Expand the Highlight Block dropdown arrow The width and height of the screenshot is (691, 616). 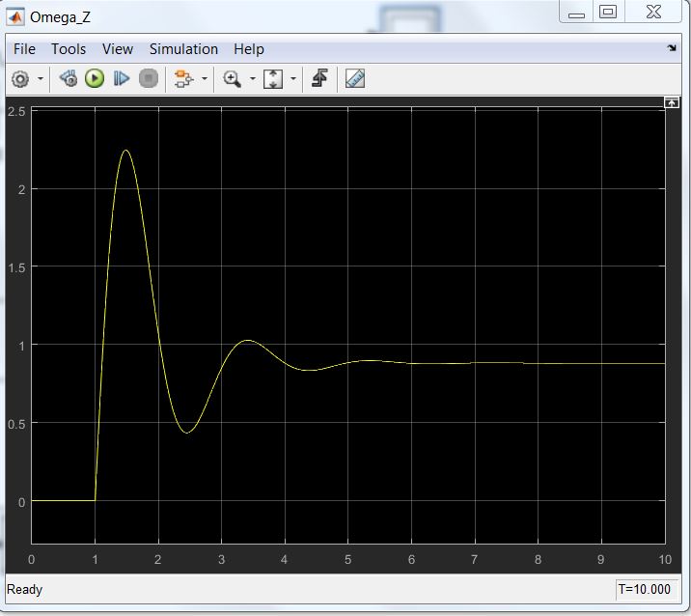[205, 79]
